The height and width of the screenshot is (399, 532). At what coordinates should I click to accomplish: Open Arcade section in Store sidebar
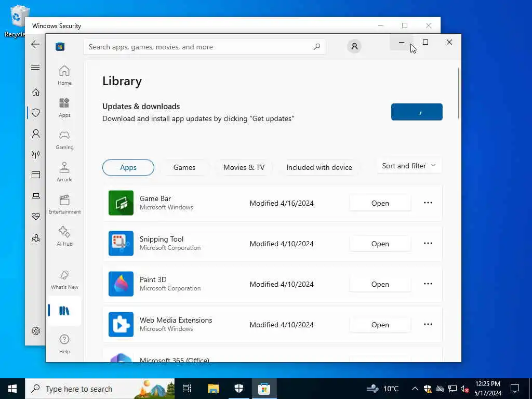pyautogui.click(x=64, y=172)
